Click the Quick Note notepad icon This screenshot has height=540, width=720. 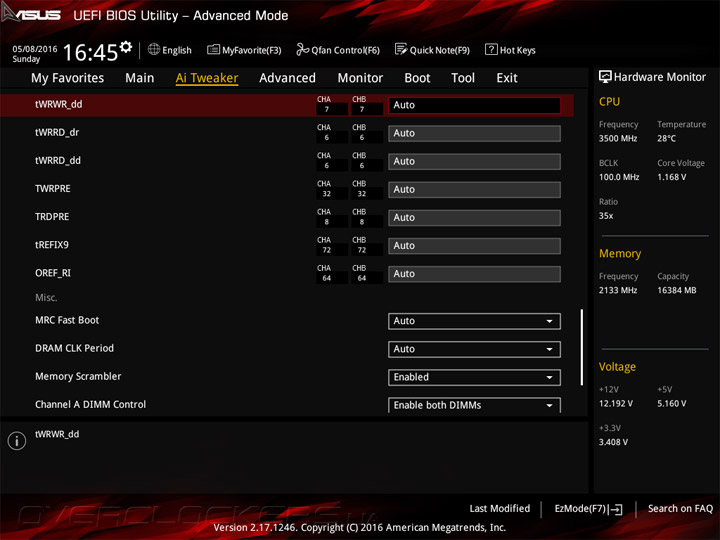401,49
